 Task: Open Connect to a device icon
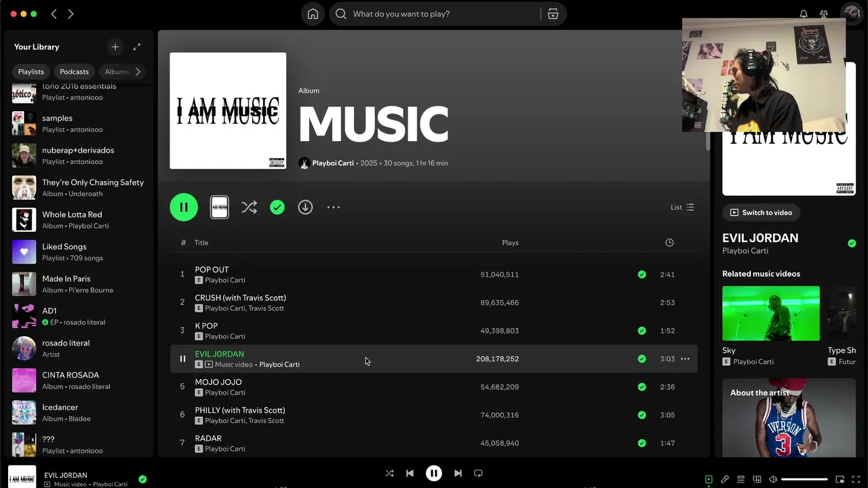tap(757, 479)
